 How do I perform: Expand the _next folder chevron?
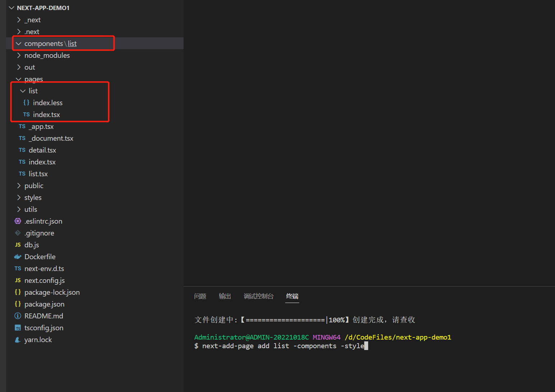[19, 20]
